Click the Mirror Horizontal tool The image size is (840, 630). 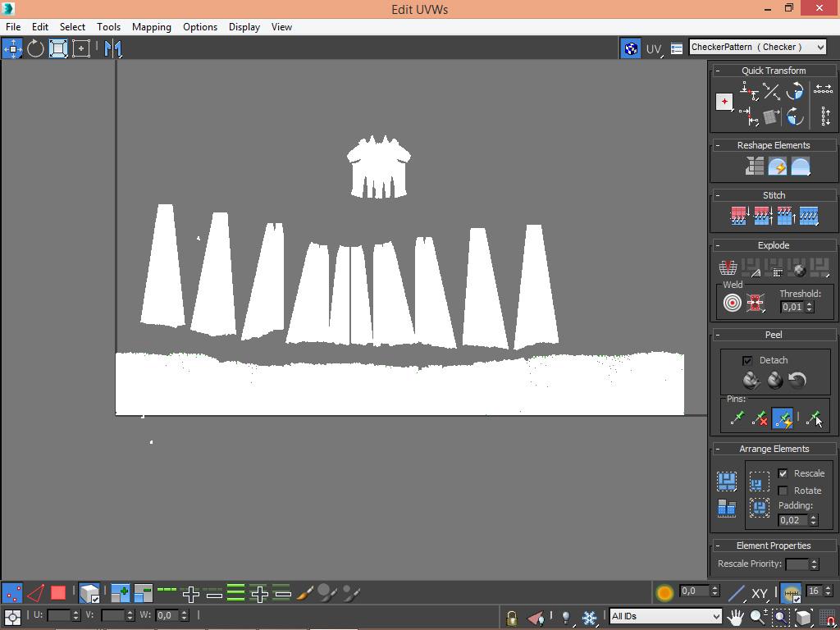click(113, 48)
